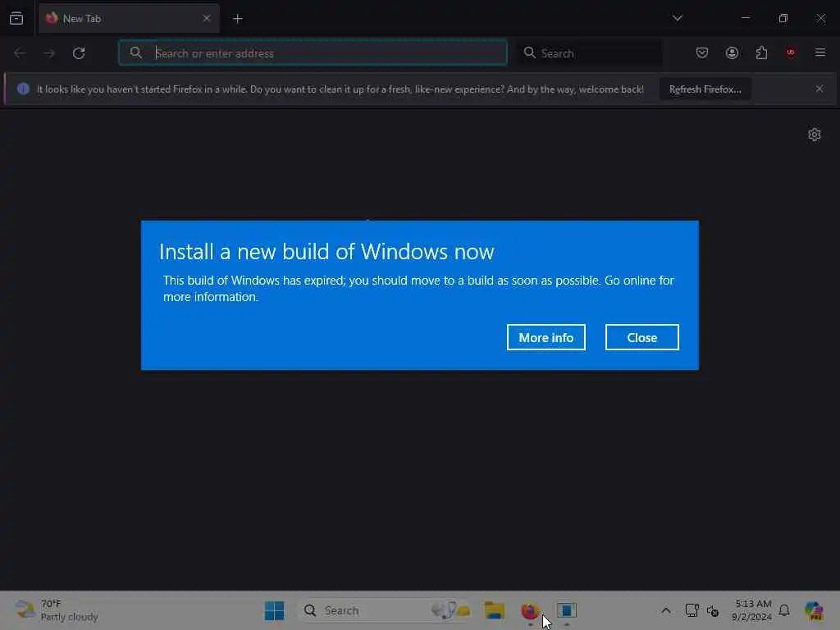This screenshot has width=840, height=630.
Task: Close the Windows build expired dialog
Action: (641, 337)
